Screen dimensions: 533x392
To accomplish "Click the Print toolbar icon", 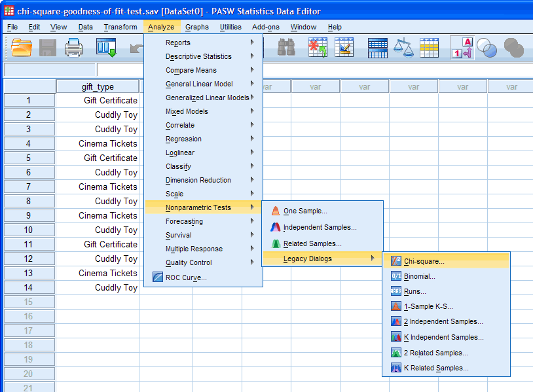I will (73, 48).
